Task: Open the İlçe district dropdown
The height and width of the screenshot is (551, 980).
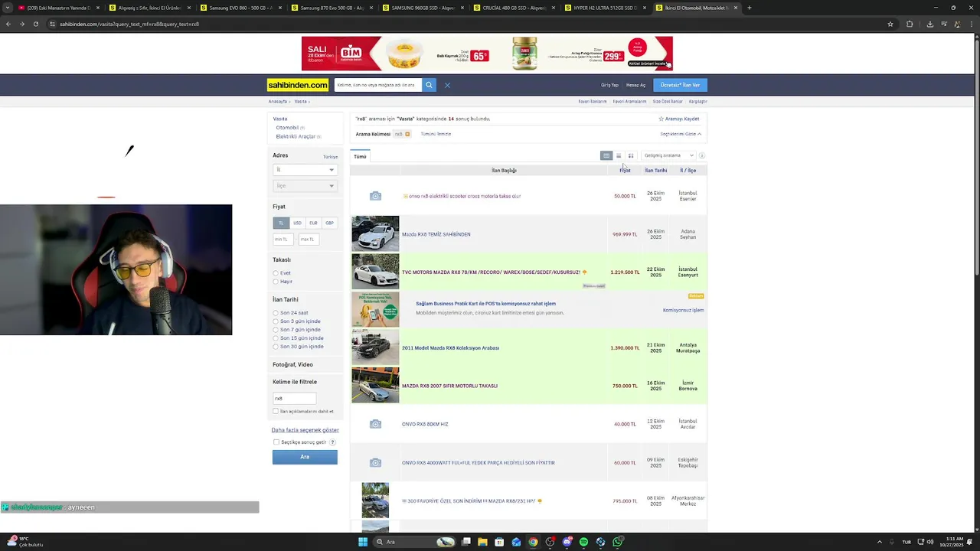Action: coord(305,186)
